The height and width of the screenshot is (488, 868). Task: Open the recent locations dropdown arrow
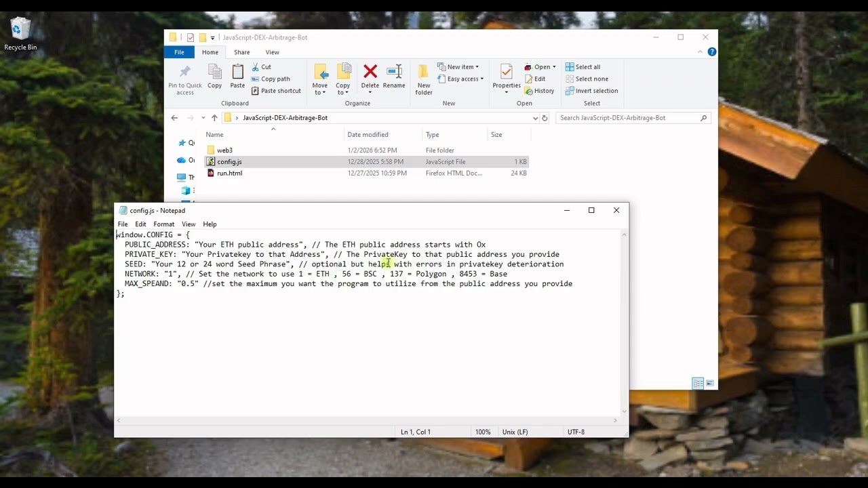pyautogui.click(x=203, y=118)
